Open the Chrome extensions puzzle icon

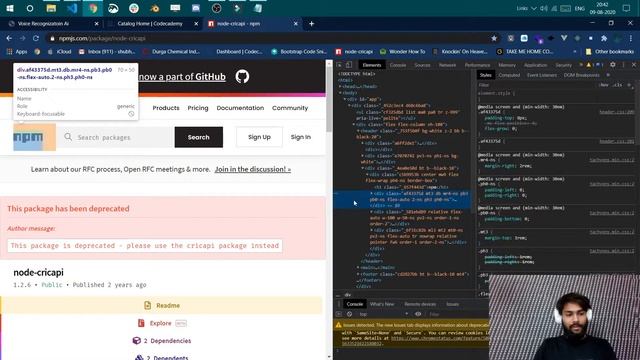pyautogui.click(x=604, y=38)
